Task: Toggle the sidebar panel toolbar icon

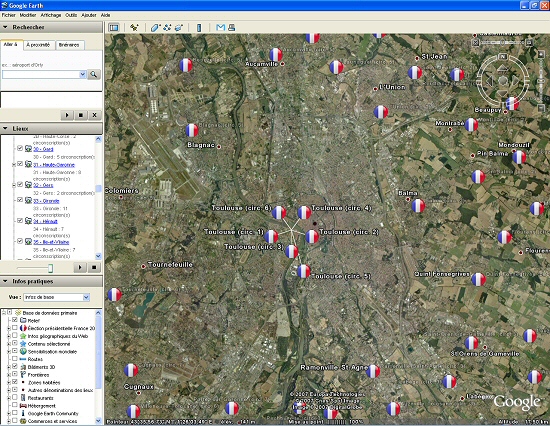Action: (114, 27)
